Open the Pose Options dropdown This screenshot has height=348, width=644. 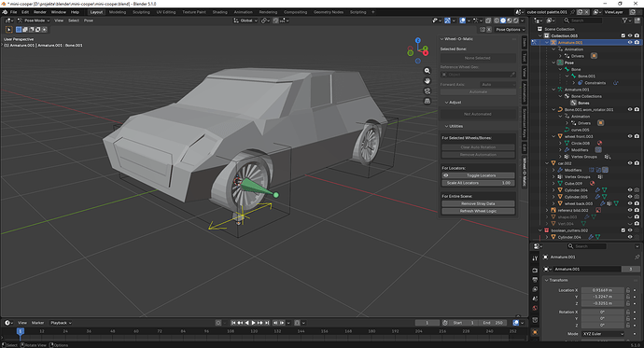[x=511, y=30]
